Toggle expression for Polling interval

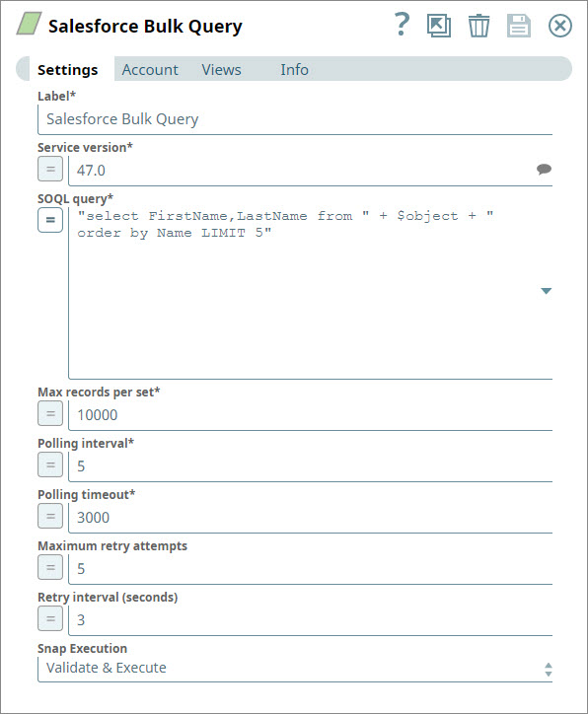click(50, 464)
